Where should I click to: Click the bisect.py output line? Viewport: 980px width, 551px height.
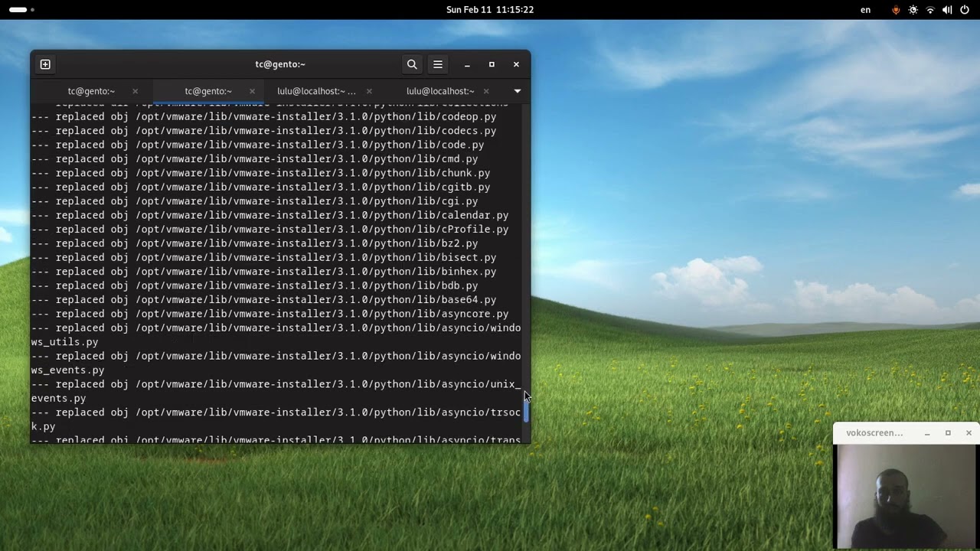264,257
